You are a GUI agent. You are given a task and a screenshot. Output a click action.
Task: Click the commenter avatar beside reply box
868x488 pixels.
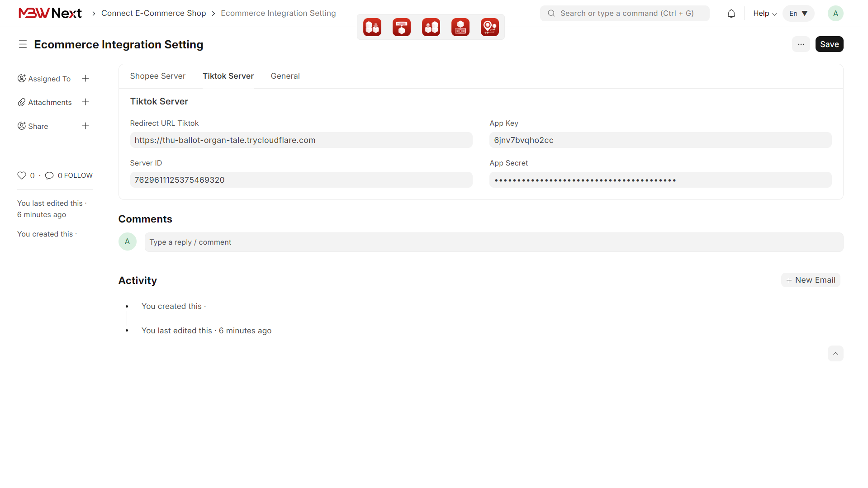point(128,242)
